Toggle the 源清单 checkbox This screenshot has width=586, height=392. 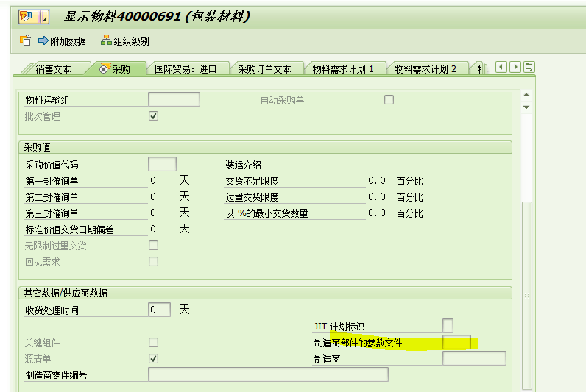[153, 358]
